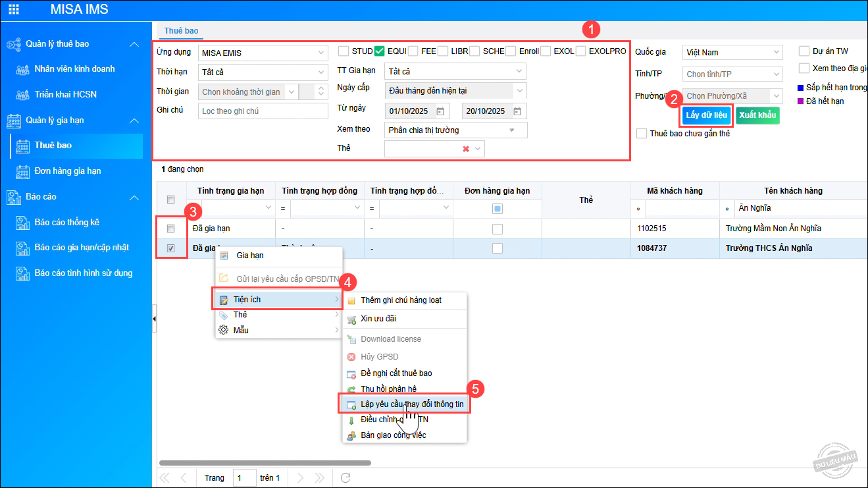This screenshot has height=488, width=868.
Task: Collapse the Quản lý gia hạn section
Action: (x=134, y=121)
